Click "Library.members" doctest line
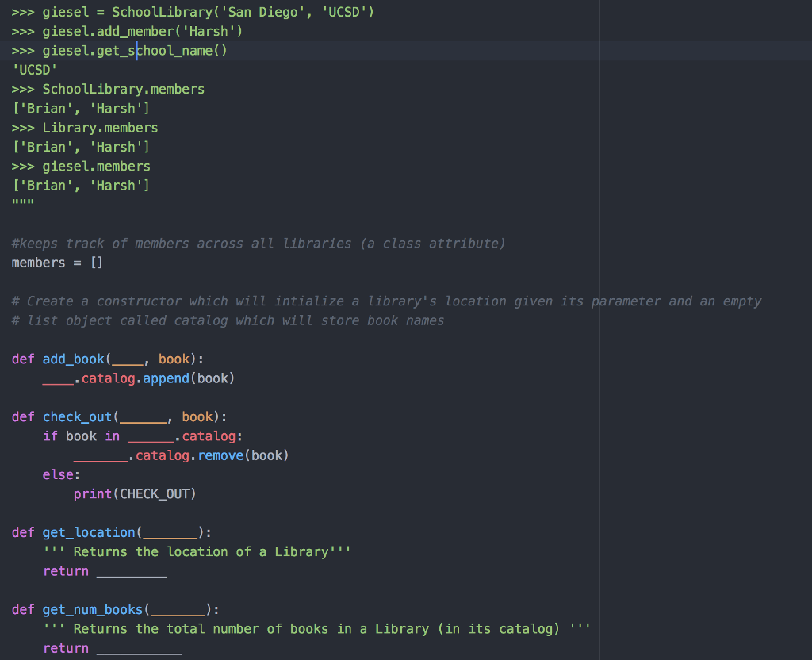The width and height of the screenshot is (812, 660). [84, 128]
